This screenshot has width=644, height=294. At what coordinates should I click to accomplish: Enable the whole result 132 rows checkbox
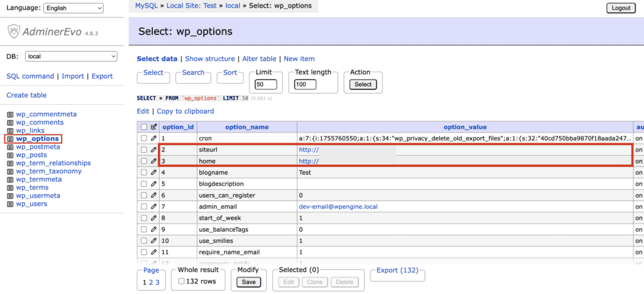(x=181, y=281)
